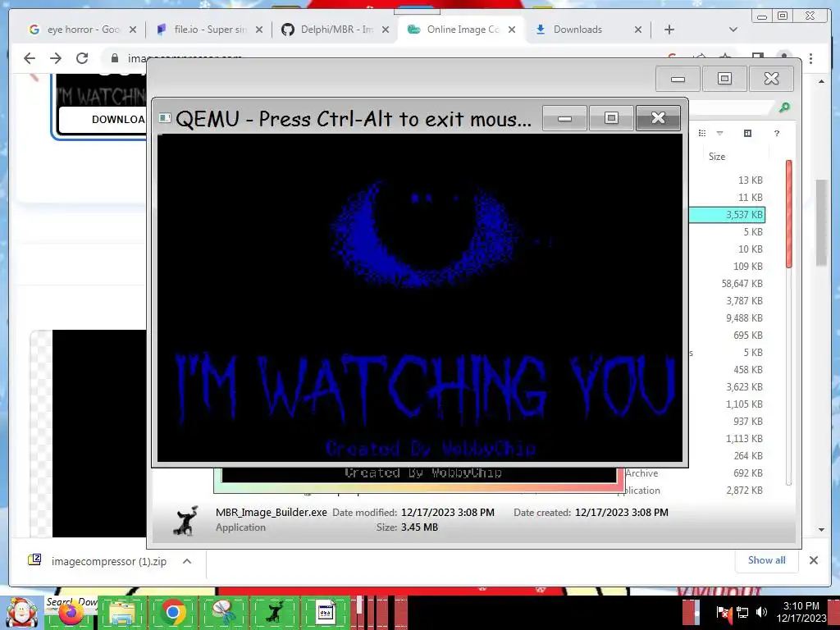Close the QEMU window
Screen dimensions: 840x630
click(x=658, y=118)
